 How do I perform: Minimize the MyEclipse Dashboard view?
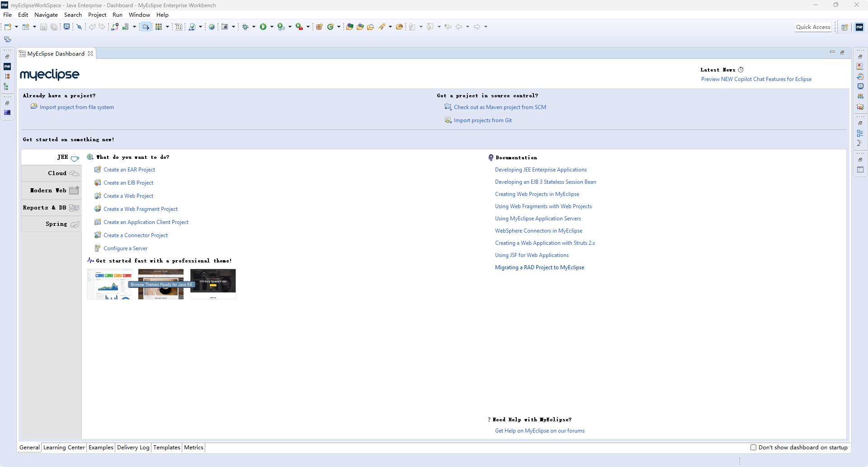tap(832, 52)
